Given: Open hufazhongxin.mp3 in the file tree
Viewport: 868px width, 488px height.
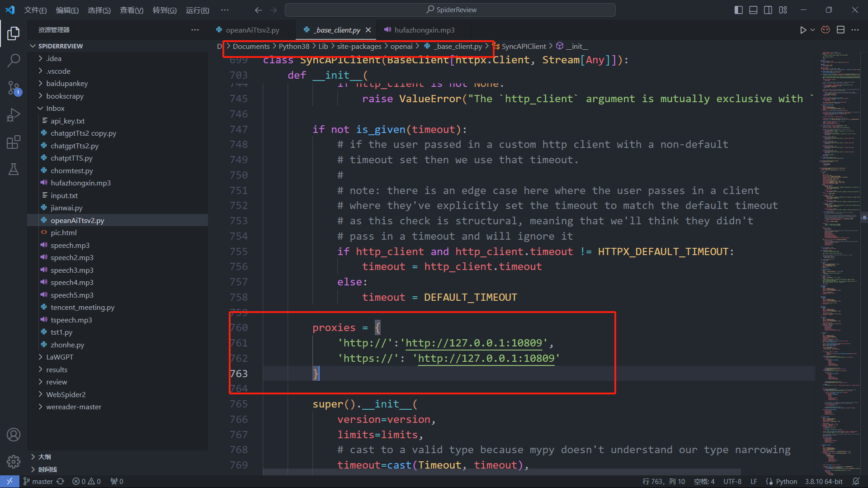Looking at the screenshot, I should tap(118, 183).
